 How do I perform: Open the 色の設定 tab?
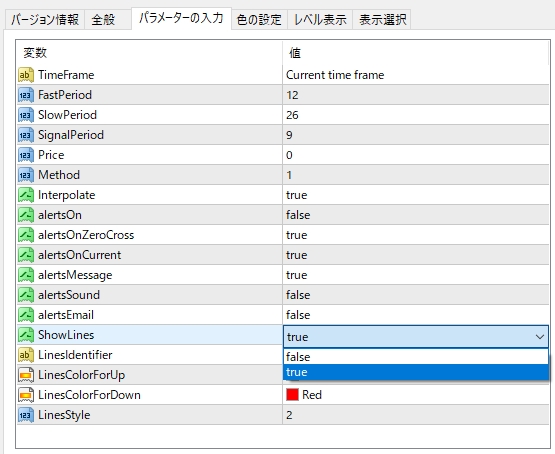[x=259, y=19]
